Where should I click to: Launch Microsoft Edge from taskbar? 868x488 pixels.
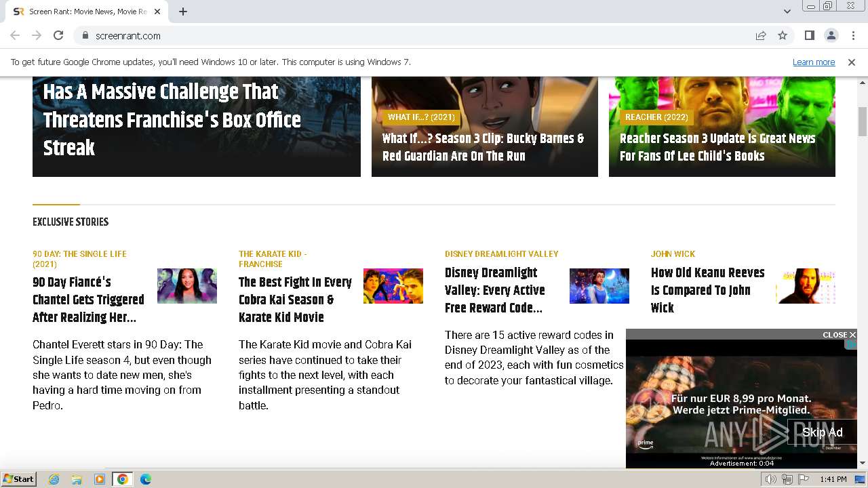click(x=146, y=479)
